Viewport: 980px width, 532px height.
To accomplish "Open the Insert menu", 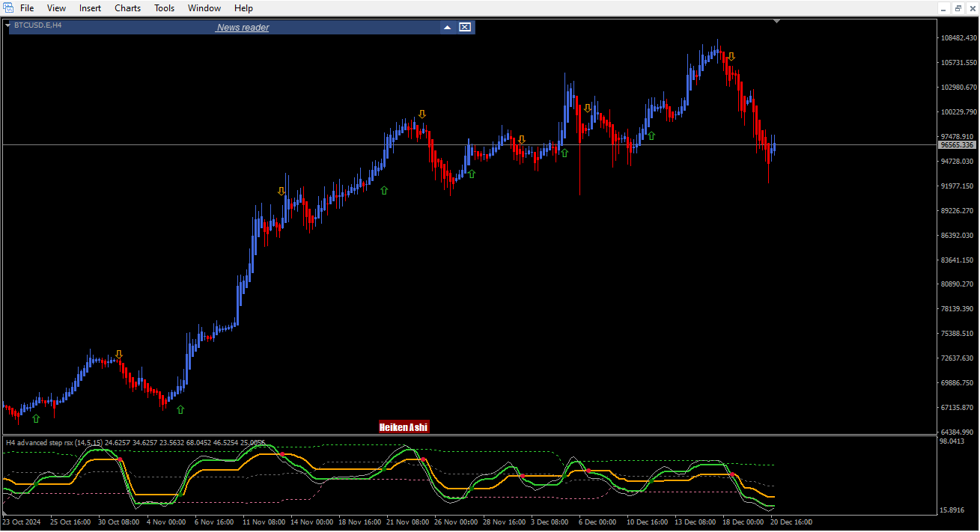I will (x=90, y=8).
